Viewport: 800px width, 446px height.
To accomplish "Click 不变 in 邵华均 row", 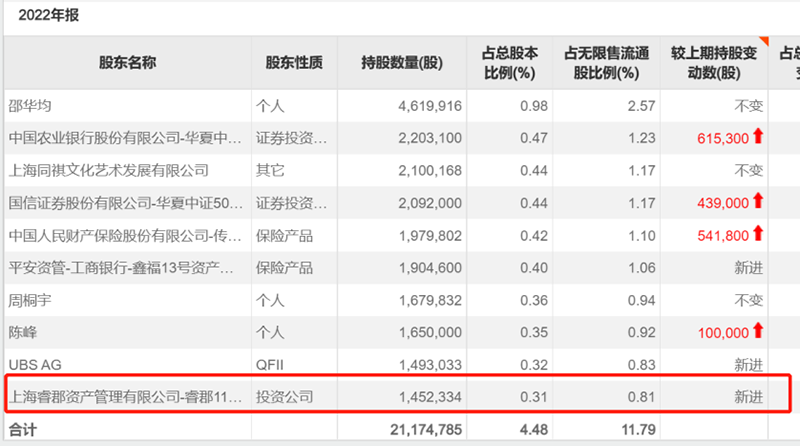I will click(748, 106).
